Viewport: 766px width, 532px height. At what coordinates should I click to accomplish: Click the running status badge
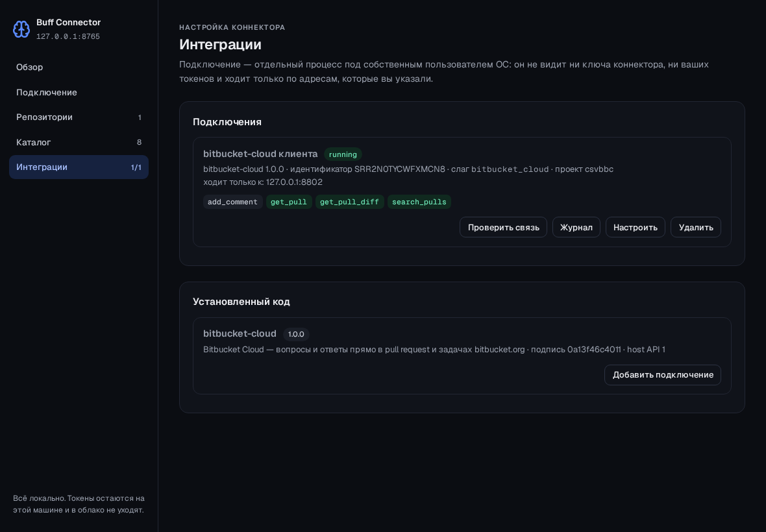[343, 154]
